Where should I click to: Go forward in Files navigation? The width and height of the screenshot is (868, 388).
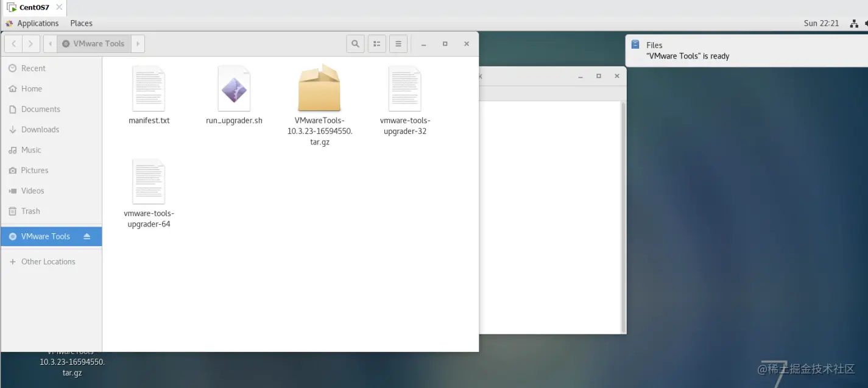(x=31, y=44)
